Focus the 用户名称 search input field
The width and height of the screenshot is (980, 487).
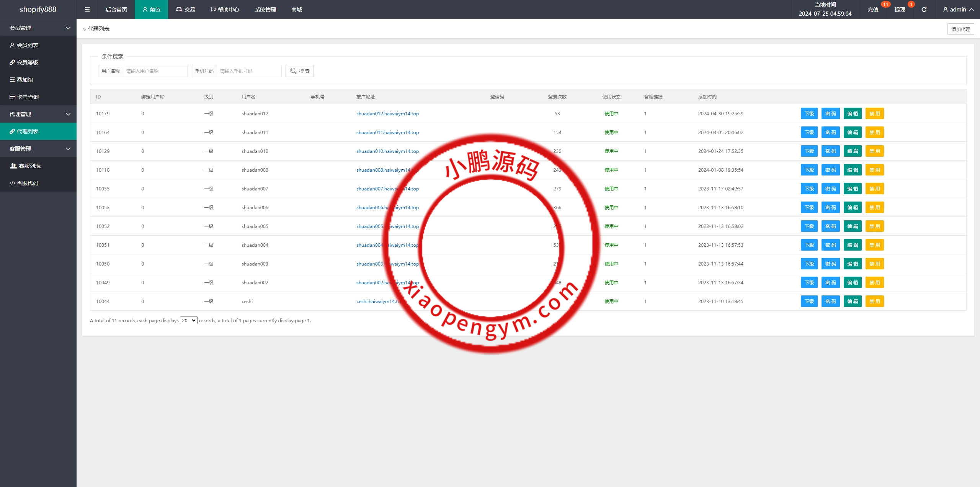155,71
